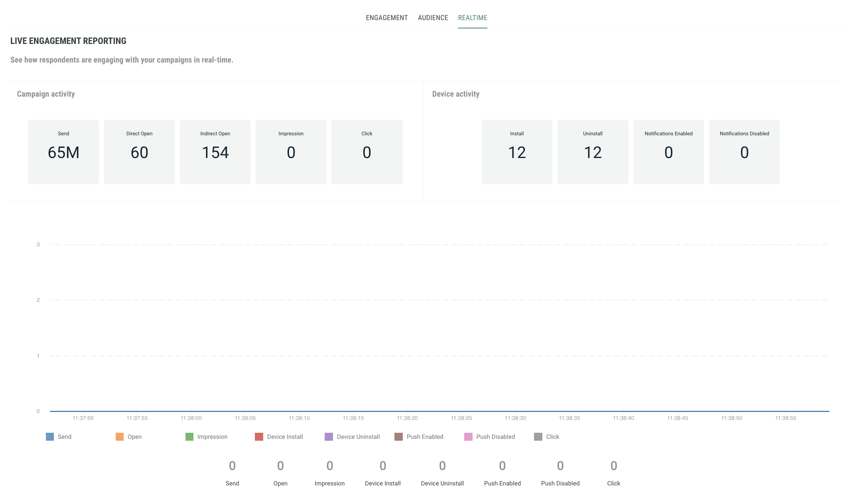Screen dimensions: 845x504
Task: Toggle the blue Send legend swatch
Action: (x=50, y=437)
